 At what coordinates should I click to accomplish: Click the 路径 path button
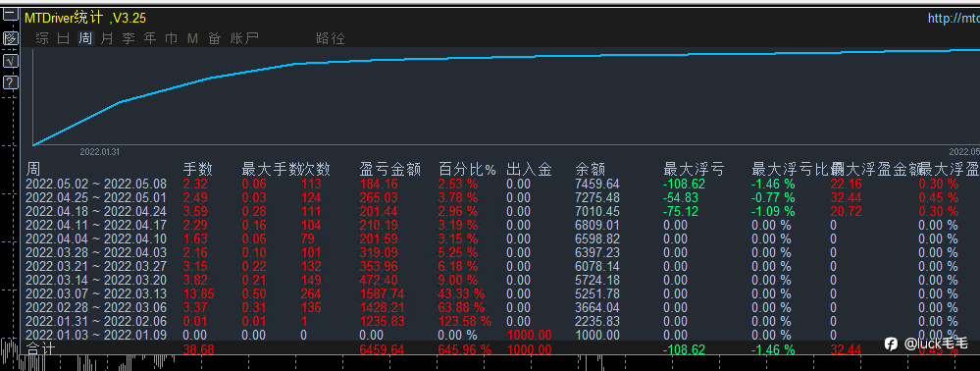pos(331,39)
